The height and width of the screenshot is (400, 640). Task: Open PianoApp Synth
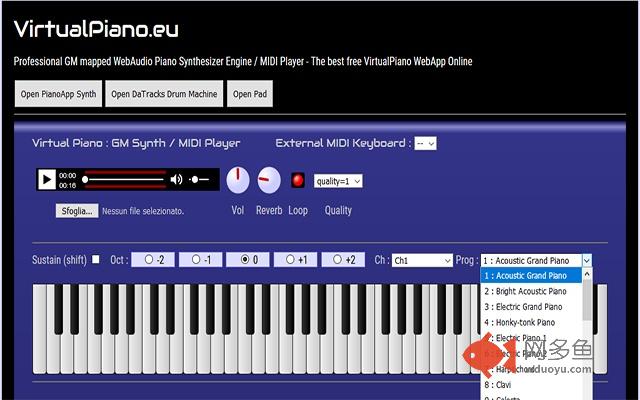(58, 94)
